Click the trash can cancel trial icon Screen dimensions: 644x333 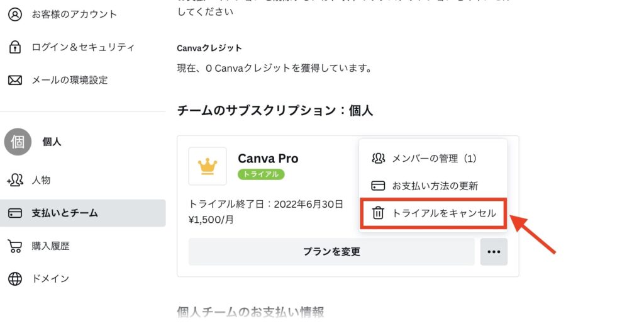pos(378,213)
